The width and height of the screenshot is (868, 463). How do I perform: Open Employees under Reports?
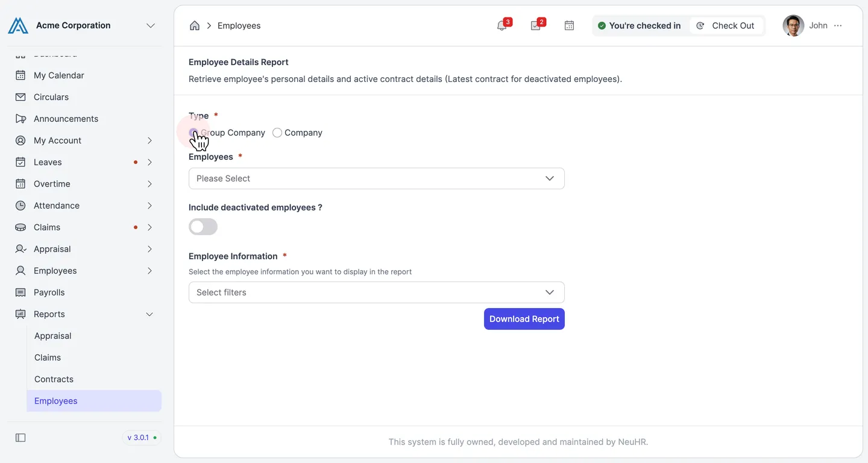[94, 401]
